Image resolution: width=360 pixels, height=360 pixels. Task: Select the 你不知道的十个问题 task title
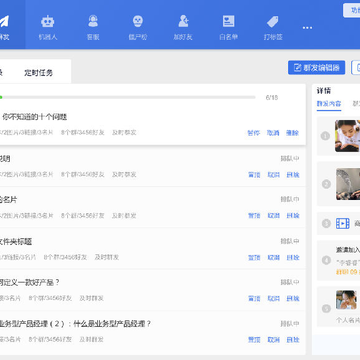(x=35, y=117)
